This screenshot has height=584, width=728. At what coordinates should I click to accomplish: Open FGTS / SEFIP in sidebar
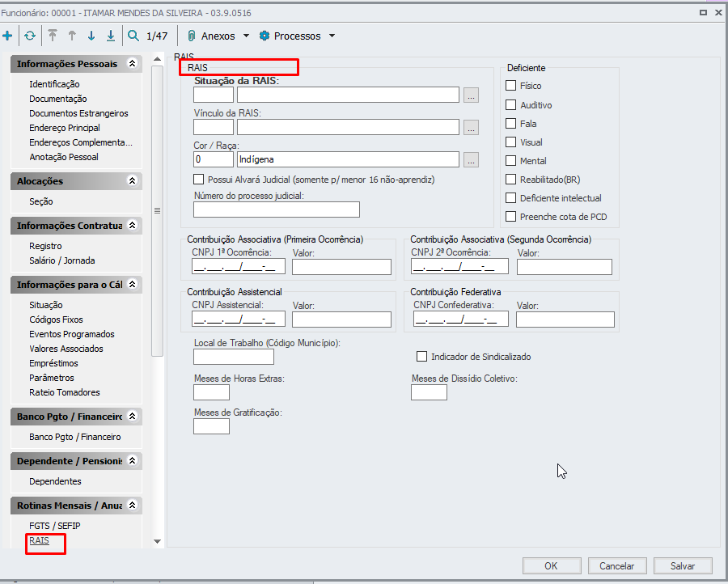point(55,526)
